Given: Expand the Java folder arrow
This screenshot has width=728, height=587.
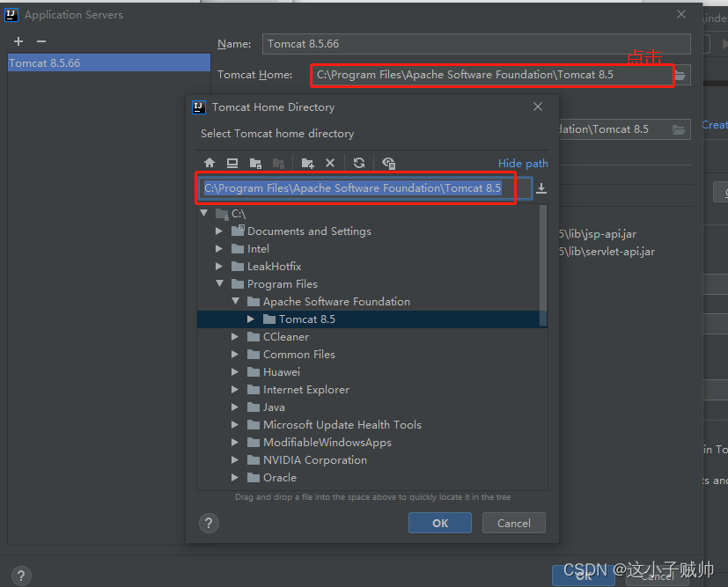Looking at the screenshot, I should pyautogui.click(x=235, y=407).
